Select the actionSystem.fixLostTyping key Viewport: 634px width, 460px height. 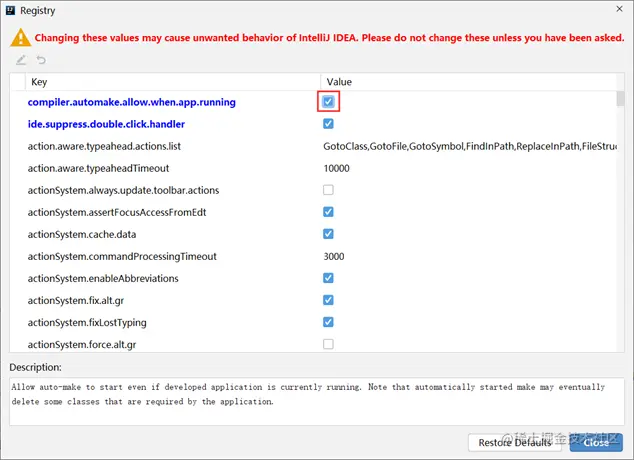87,323
